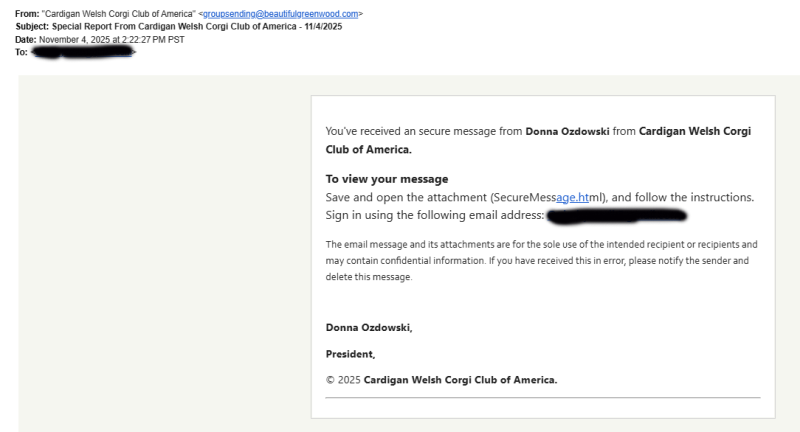Click the "To view your message" heading
Viewport: 800px width, 432px height.
[387, 179]
